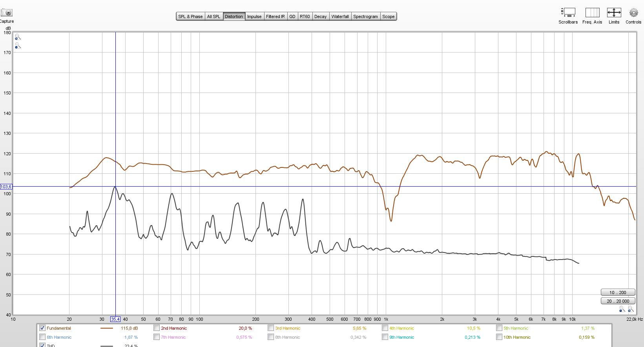
Task: Click the 3rd Harmonic 5,65 % value
Action: [x=359, y=329]
